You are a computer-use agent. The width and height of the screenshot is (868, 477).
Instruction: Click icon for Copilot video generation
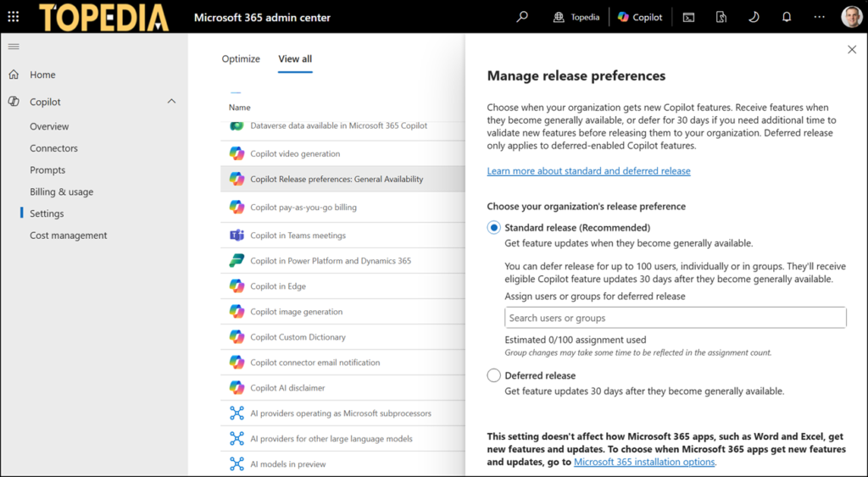tap(237, 153)
